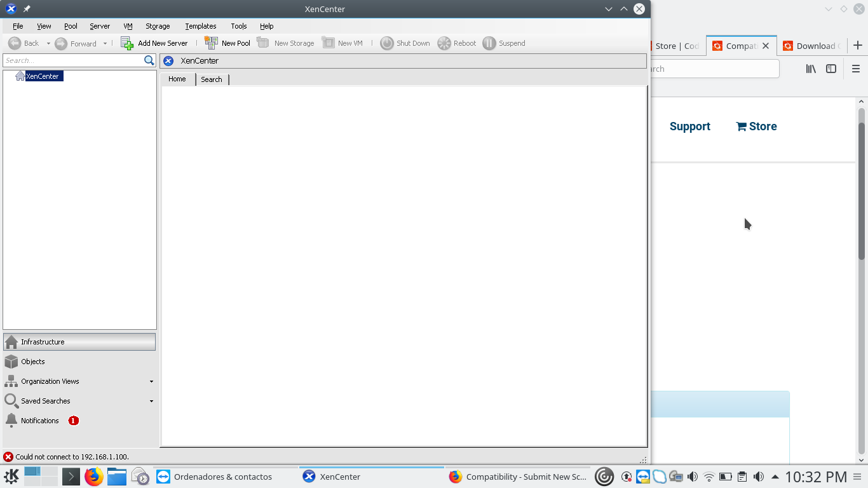Click the New Pool toolbar button
Viewport: 868px width, 488px height.
(x=227, y=43)
